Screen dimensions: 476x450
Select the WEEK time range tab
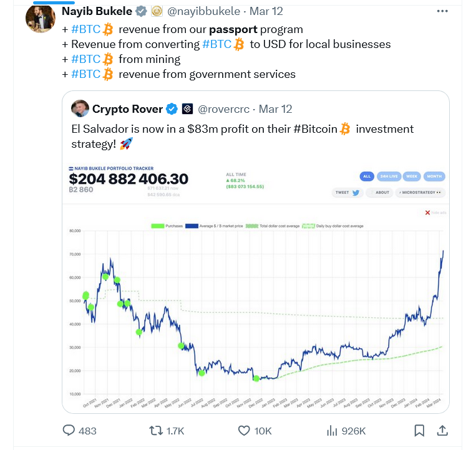tap(411, 176)
